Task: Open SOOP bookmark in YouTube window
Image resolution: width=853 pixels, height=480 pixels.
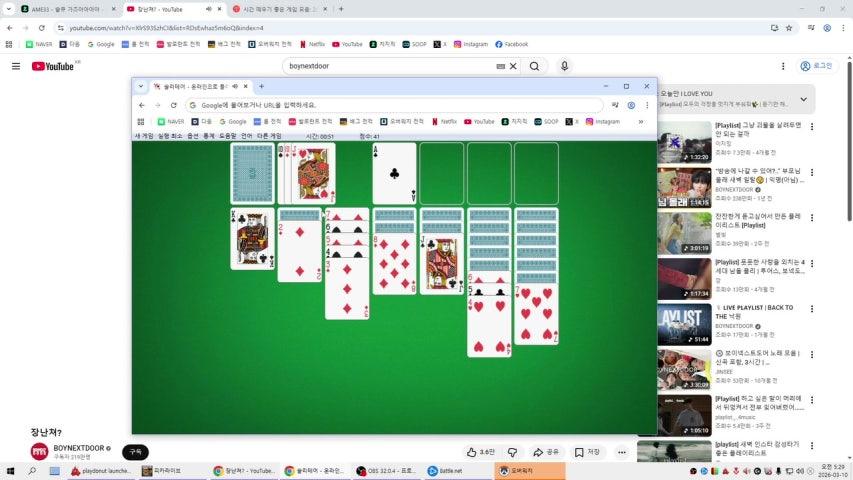Action: point(415,44)
